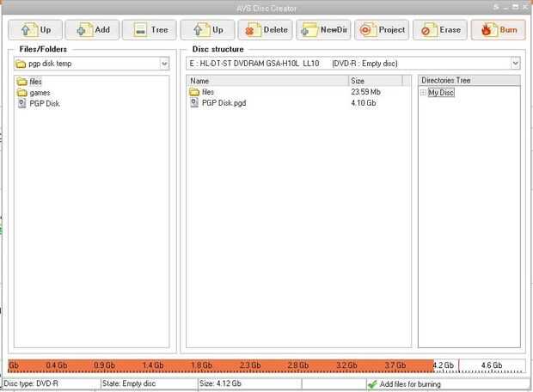Viewport: 533px width, 392px height.
Task: Click the 23.59 Mb size value
Action: pyautogui.click(x=365, y=92)
